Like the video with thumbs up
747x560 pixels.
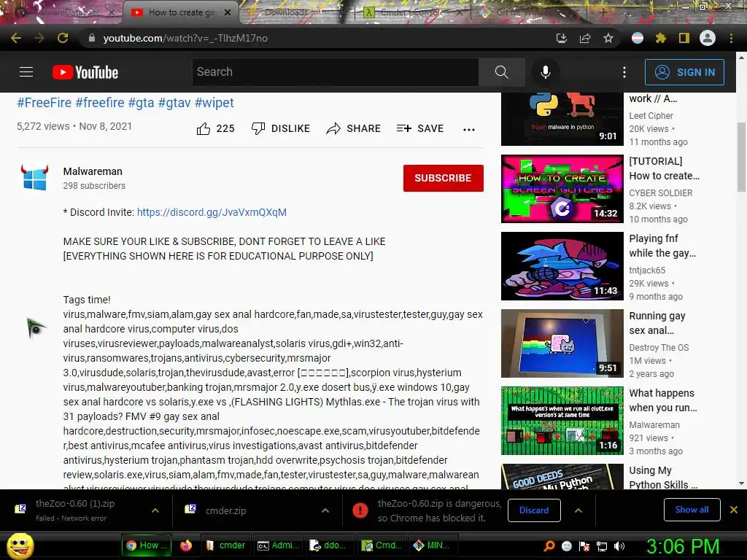pos(215,128)
